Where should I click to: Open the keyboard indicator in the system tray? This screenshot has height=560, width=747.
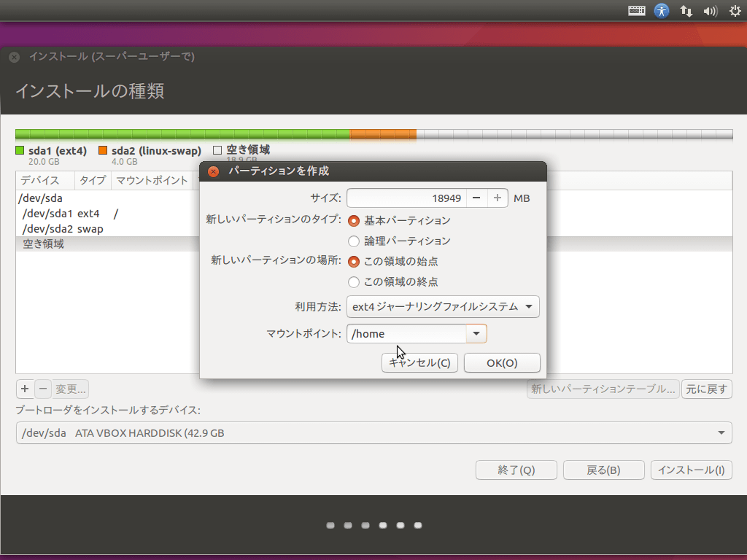pyautogui.click(x=635, y=10)
